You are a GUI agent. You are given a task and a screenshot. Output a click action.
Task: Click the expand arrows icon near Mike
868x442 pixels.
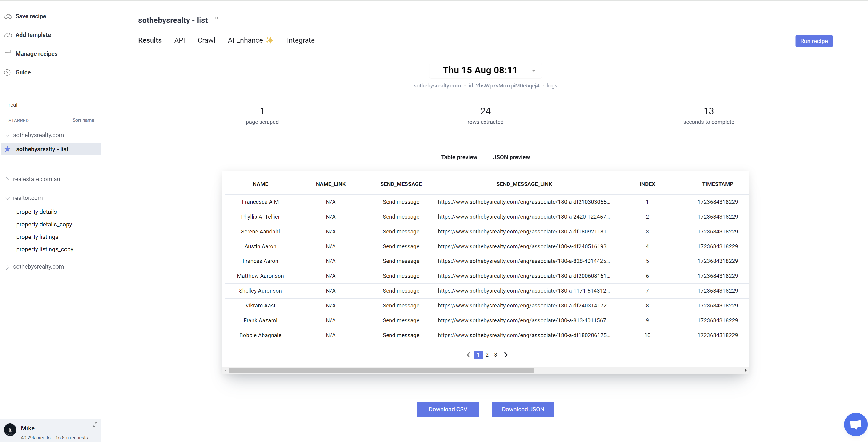(x=95, y=424)
